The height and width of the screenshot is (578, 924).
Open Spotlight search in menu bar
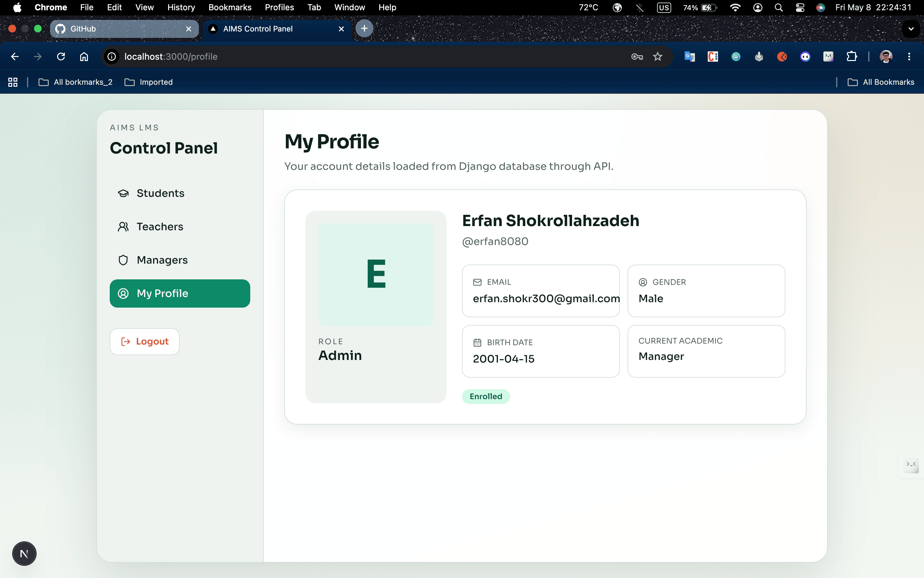779,7
